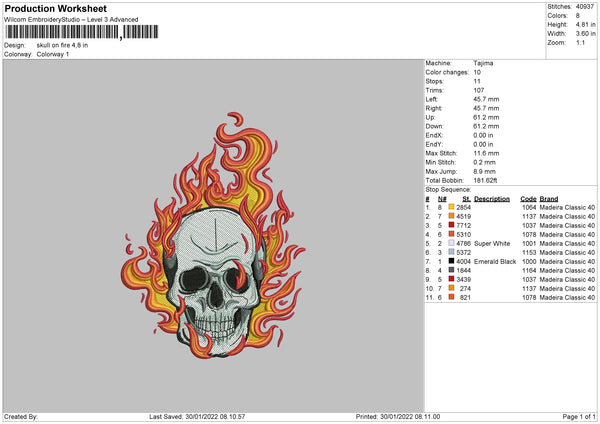Image resolution: width=600 pixels, height=424 pixels.
Task: Click the Stops value '11'
Action: [x=477, y=81]
